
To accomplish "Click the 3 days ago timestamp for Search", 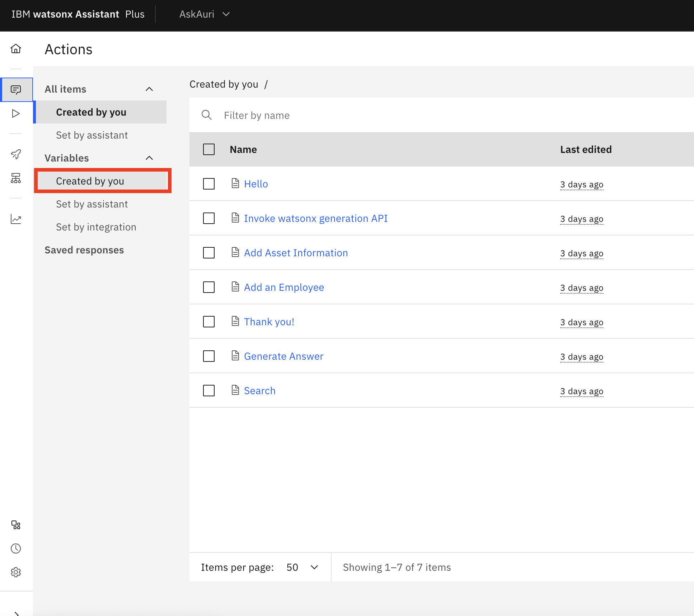I will 582,391.
